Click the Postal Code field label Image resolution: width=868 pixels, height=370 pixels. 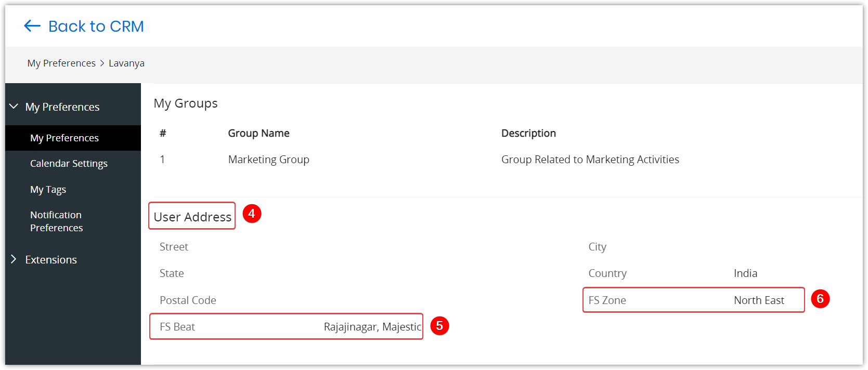188,300
